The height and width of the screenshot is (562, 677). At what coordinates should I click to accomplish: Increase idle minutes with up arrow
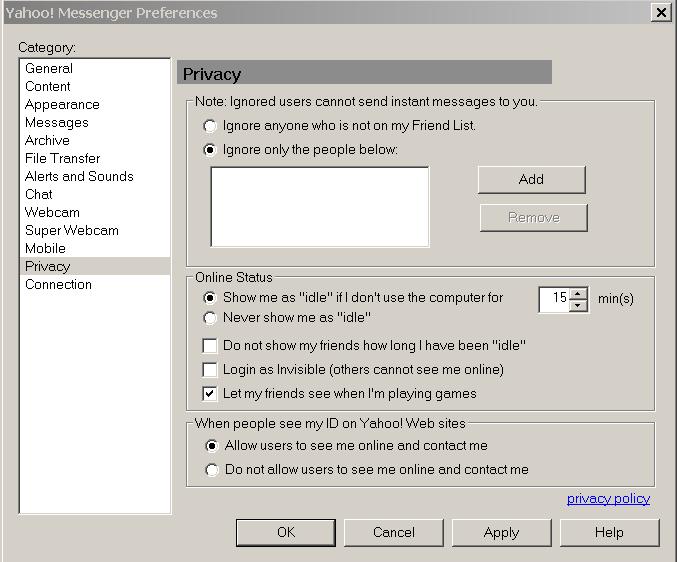578,294
